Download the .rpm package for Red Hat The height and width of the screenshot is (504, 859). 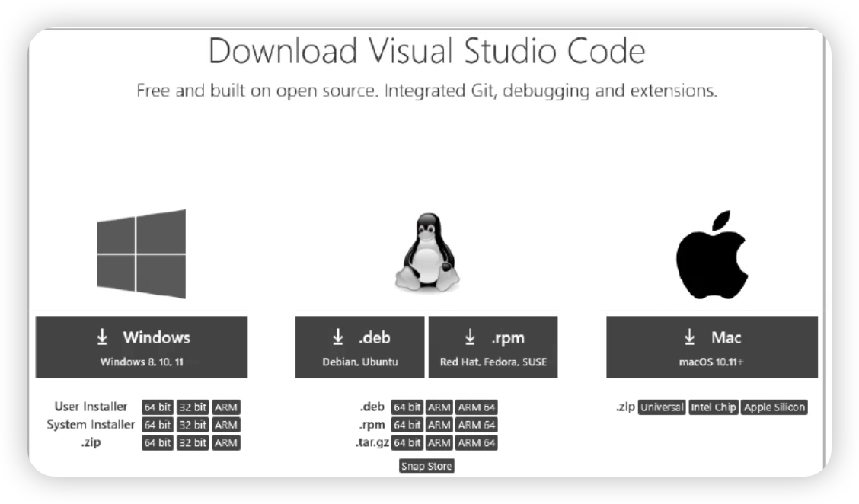tap(493, 346)
